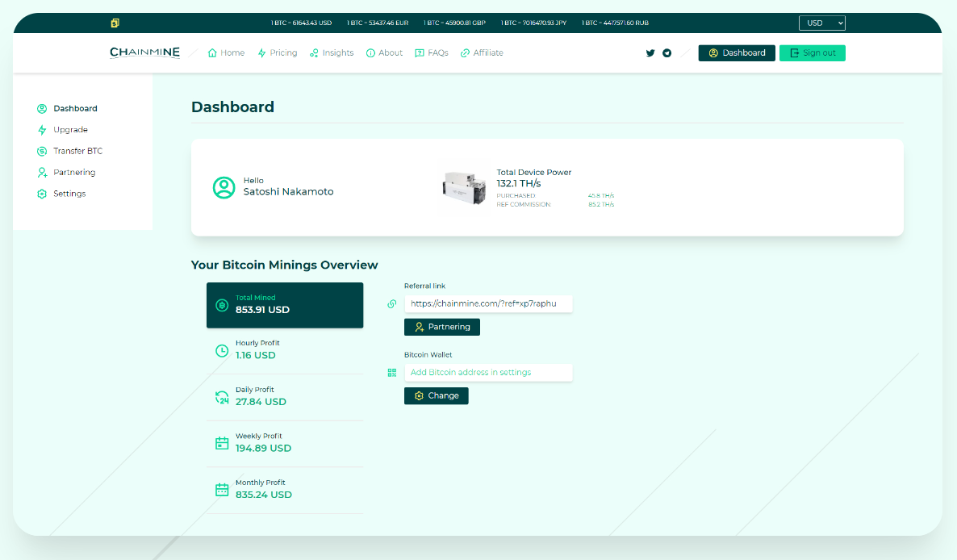The height and width of the screenshot is (560, 957).
Task: Click the Change wallet button
Action: point(437,396)
